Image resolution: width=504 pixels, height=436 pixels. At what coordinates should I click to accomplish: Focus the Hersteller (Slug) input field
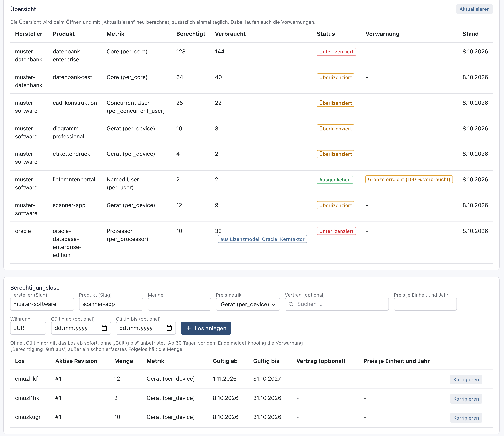42,304
